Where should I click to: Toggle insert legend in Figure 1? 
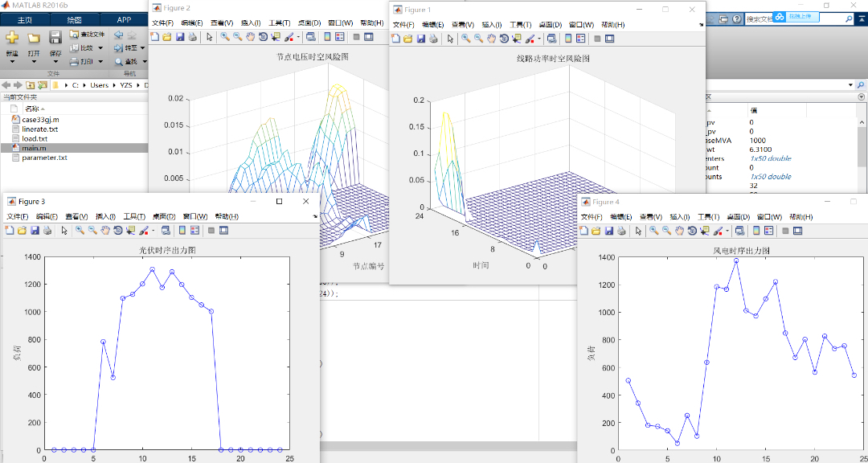point(581,39)
